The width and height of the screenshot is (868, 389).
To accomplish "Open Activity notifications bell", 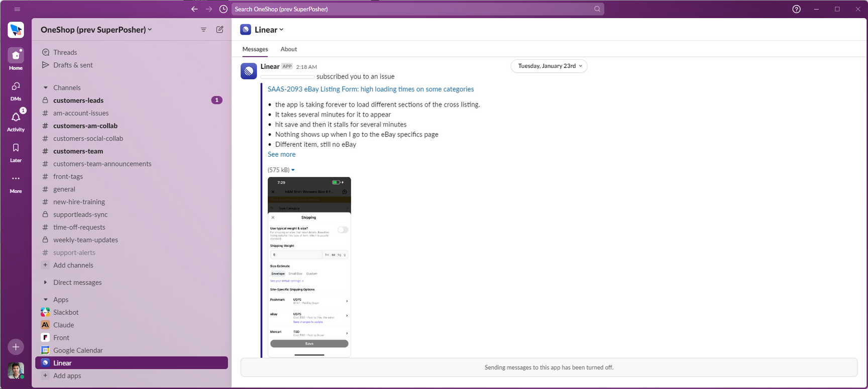I will point(16,121).
